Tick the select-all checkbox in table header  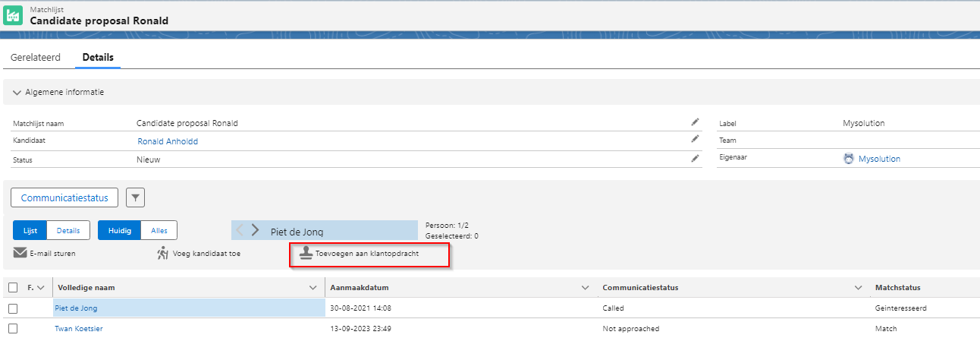(13, 288)
